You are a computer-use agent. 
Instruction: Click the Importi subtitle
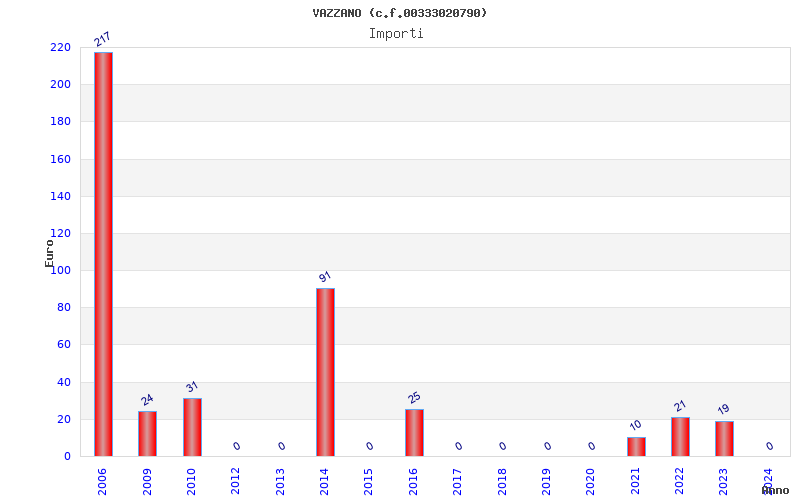click(396, 34)
